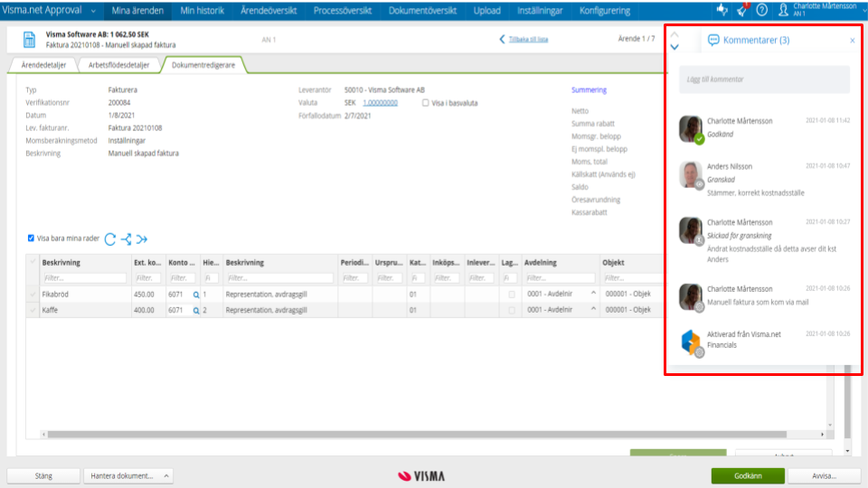The image size is (868, 488).
Task: Click Charlotte's avatar on Godkänd comment
Action: pyautogui.click(x=691, y=129)
